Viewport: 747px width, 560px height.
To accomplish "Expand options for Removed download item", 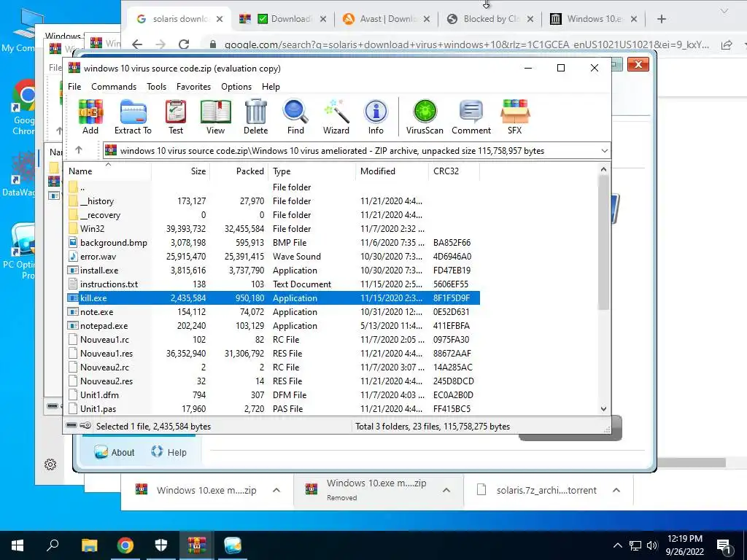I will coord(446,490).
